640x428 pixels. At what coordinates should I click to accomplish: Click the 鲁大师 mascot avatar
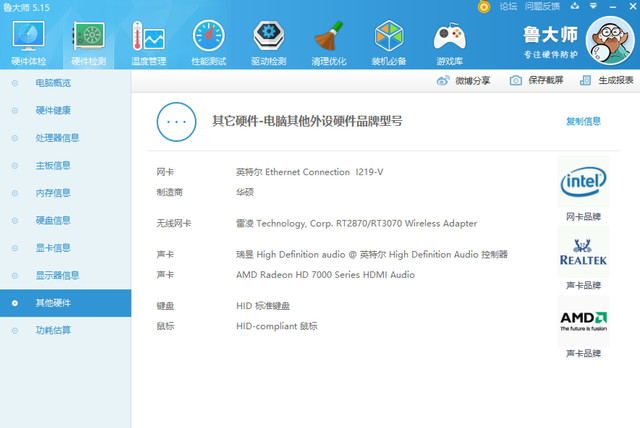click(610, 40)
